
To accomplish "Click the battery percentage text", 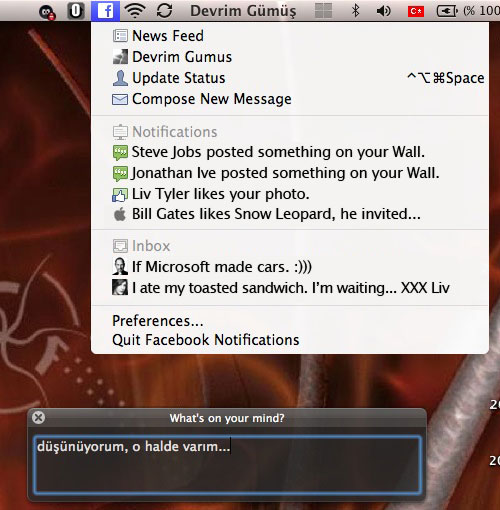I will pyautogui.click(x=481, y=11).
